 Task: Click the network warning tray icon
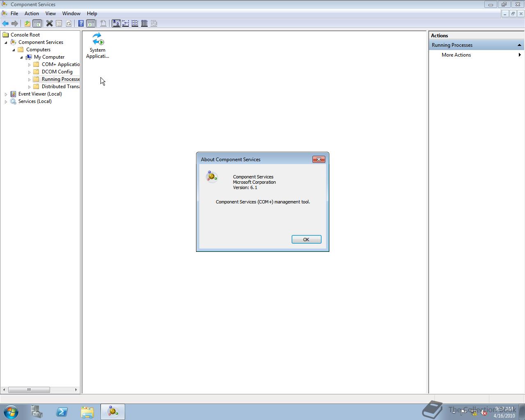(473, 413)
